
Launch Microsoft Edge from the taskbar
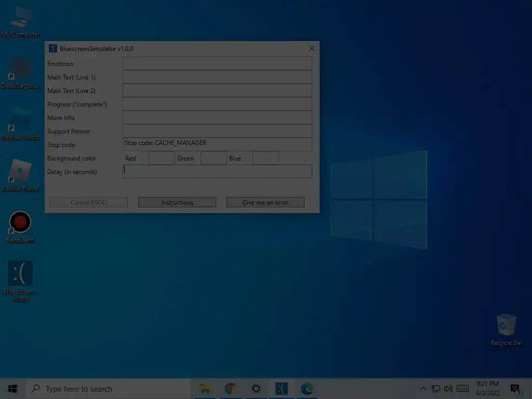(x=307, y=389)
